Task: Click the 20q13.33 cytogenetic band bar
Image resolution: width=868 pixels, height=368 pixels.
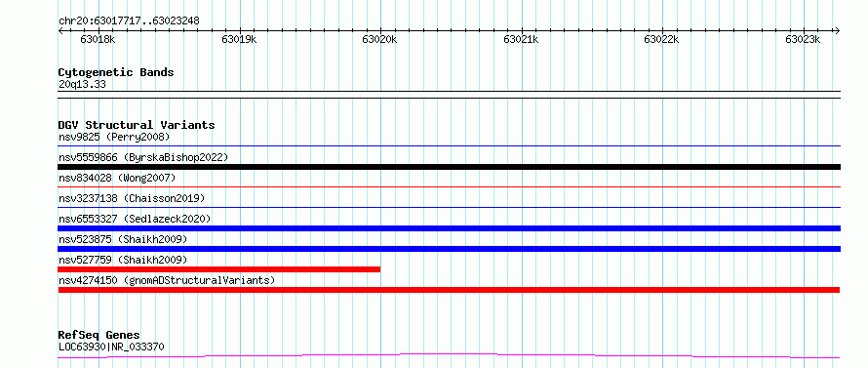Action: (x=449, y=95)
